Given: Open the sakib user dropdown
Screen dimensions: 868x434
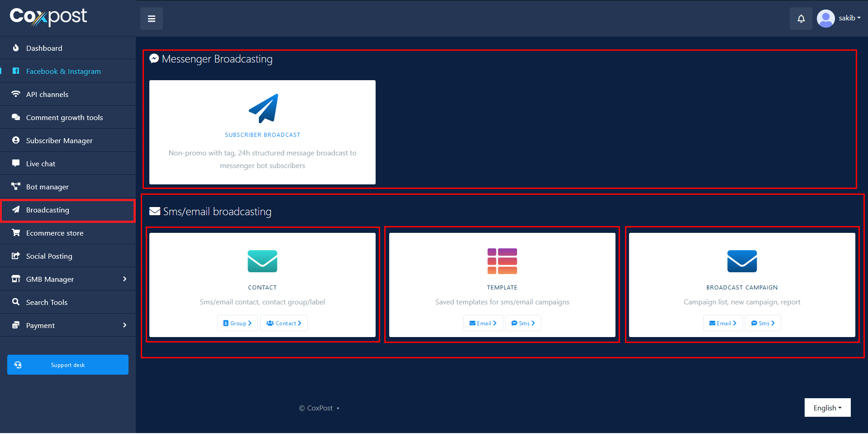Looking at the screenshot, I should point(849,18).
